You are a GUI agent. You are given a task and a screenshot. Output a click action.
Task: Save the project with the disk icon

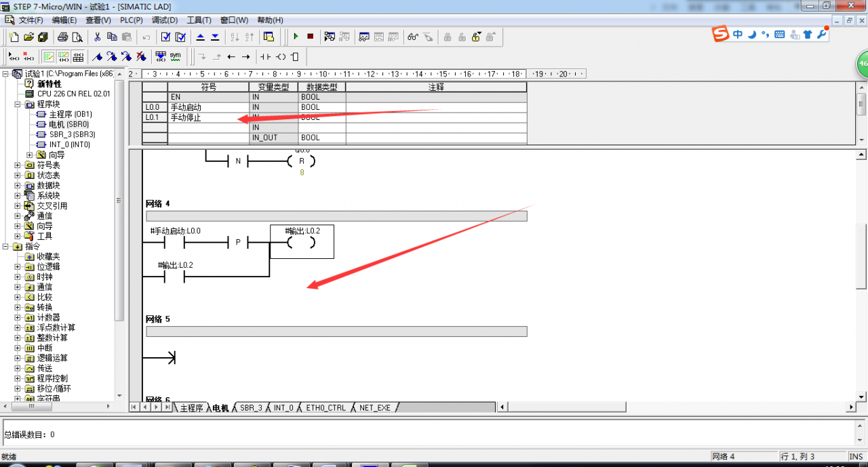43,37
